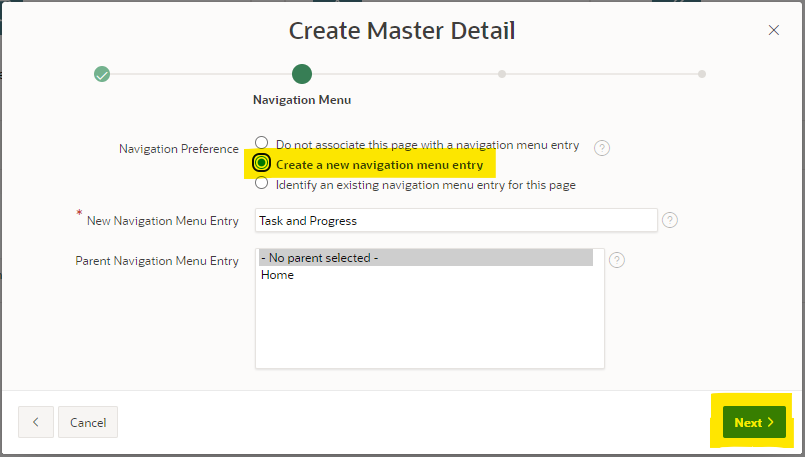Viewport: 805px width, 457px height.
Task: Show help for New Navigation Menu Entry field
Action: 670,220
